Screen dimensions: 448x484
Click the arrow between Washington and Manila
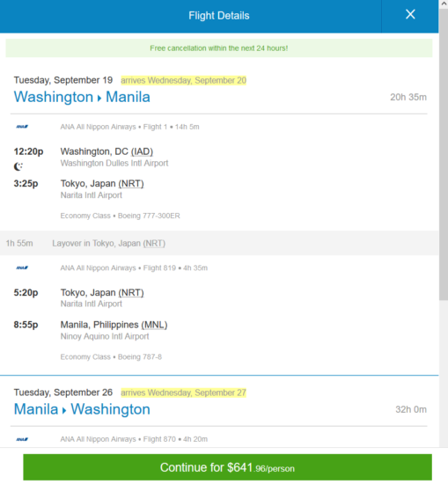point(99,99)
